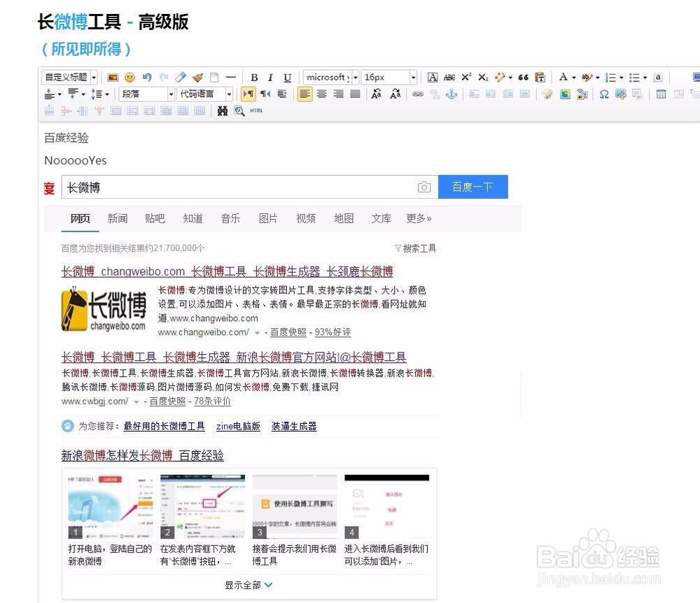Toggle strikethrough ABC formatting
The width and height of the screenshot is (700, 603).
tap(449, 77)
